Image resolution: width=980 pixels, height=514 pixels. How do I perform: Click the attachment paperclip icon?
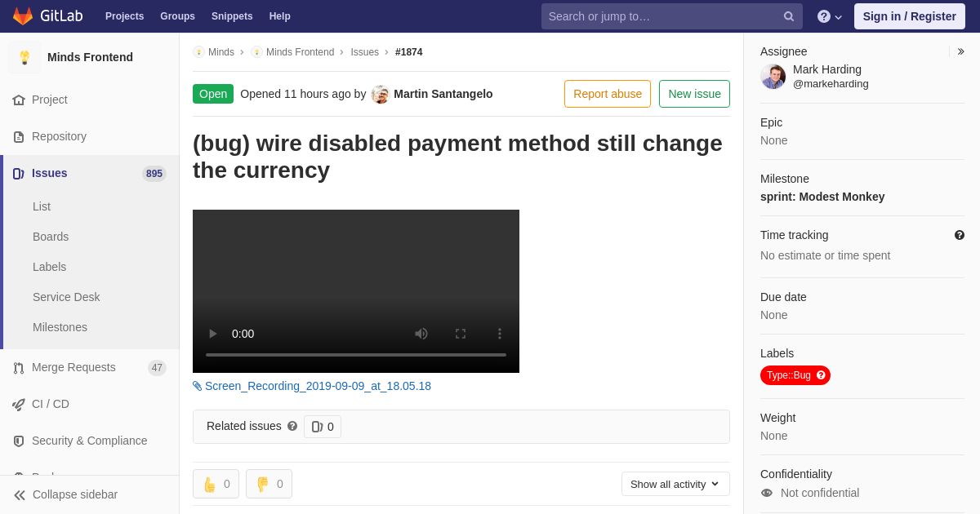[x=198, y=386]
